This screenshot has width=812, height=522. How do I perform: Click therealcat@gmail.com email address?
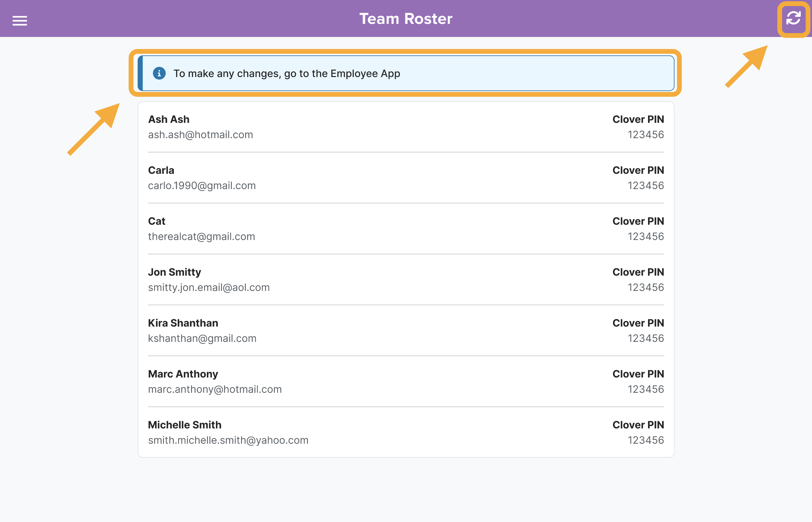click(x=201, y=236)
